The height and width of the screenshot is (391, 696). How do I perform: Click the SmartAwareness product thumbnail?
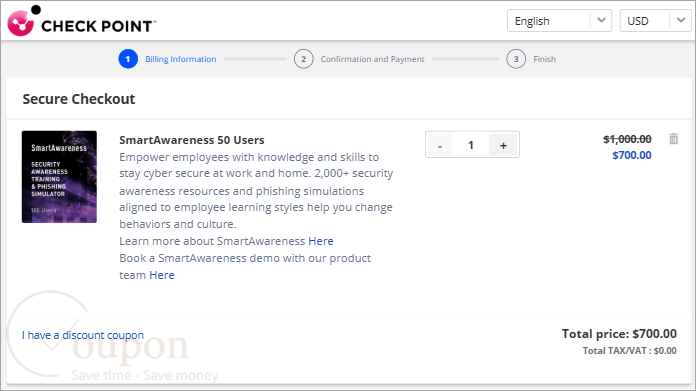(59, 177)
